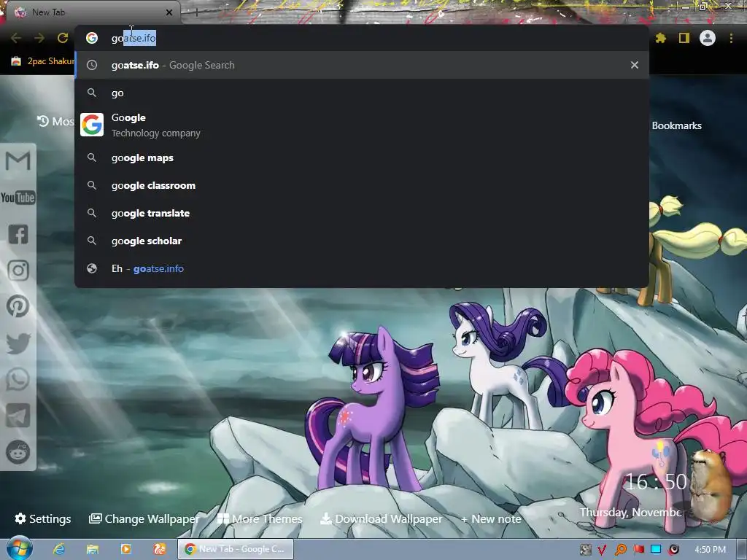Open Twitter from the left sidebar

(x=18, y=343)
